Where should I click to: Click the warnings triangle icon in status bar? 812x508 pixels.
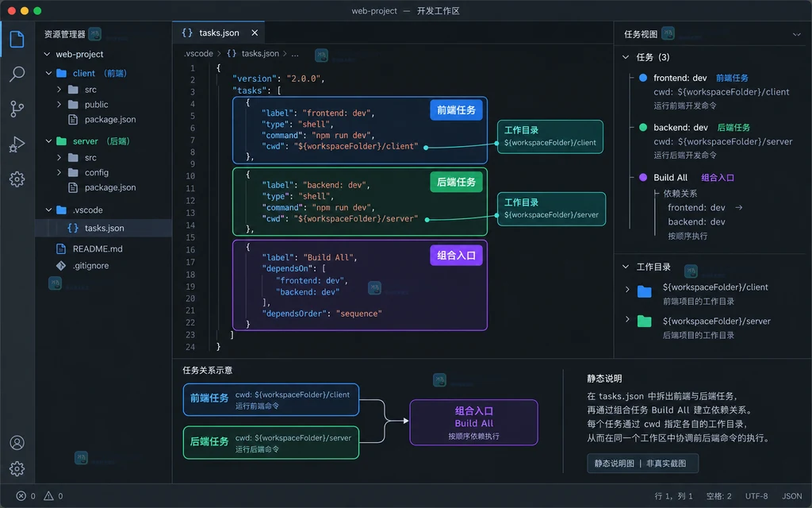click(x=48, y=496)
